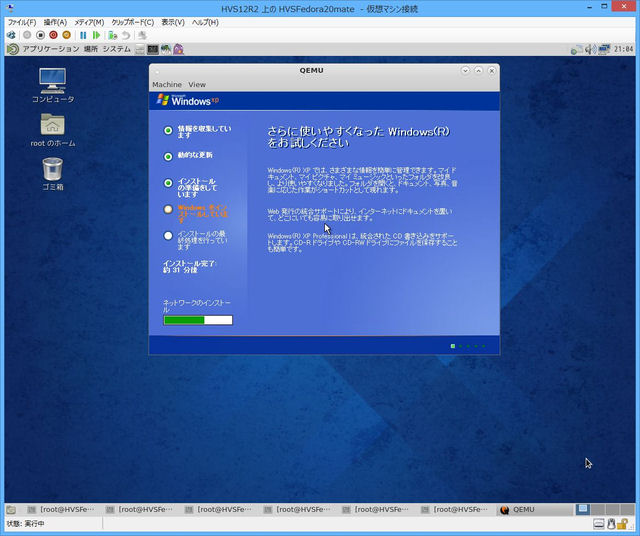640x536 pixels.
Task: Open the システム panel menu
Action: [x=116, y=49]
